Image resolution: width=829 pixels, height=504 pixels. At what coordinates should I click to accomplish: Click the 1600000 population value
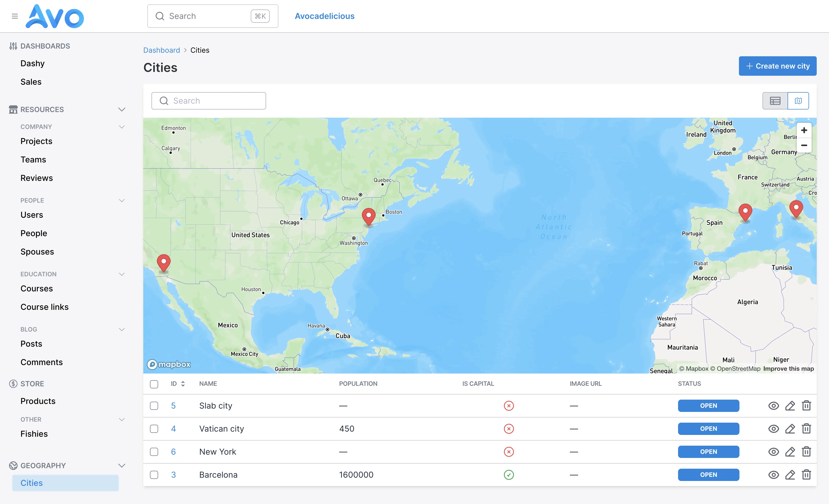pyautogui.click(x=356, y=475)
